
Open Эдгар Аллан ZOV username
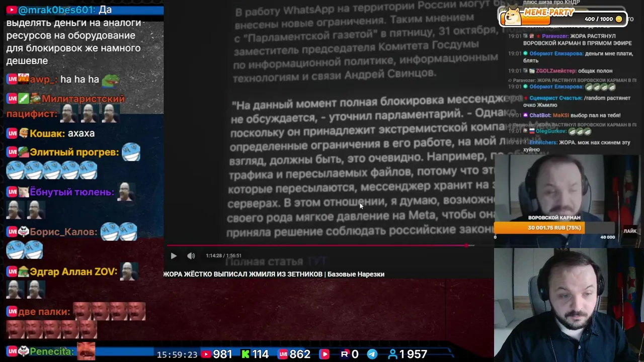tap(73, 271)
